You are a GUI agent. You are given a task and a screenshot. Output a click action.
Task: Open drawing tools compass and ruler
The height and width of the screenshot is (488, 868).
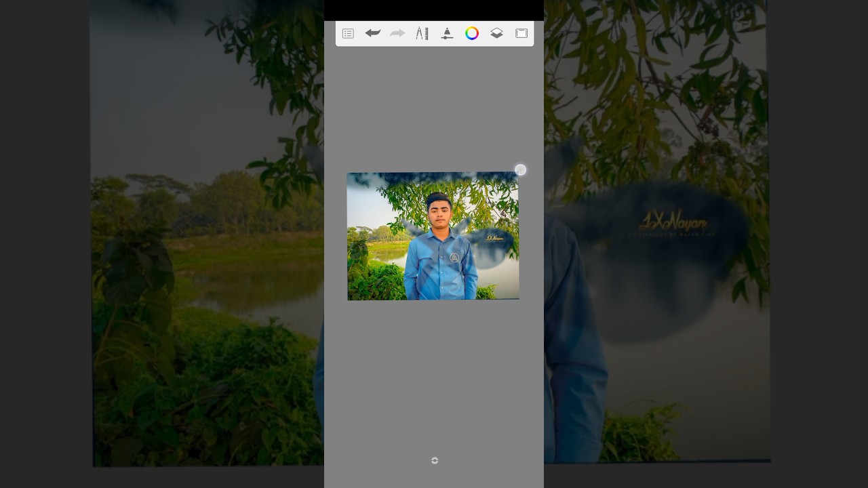422,33
